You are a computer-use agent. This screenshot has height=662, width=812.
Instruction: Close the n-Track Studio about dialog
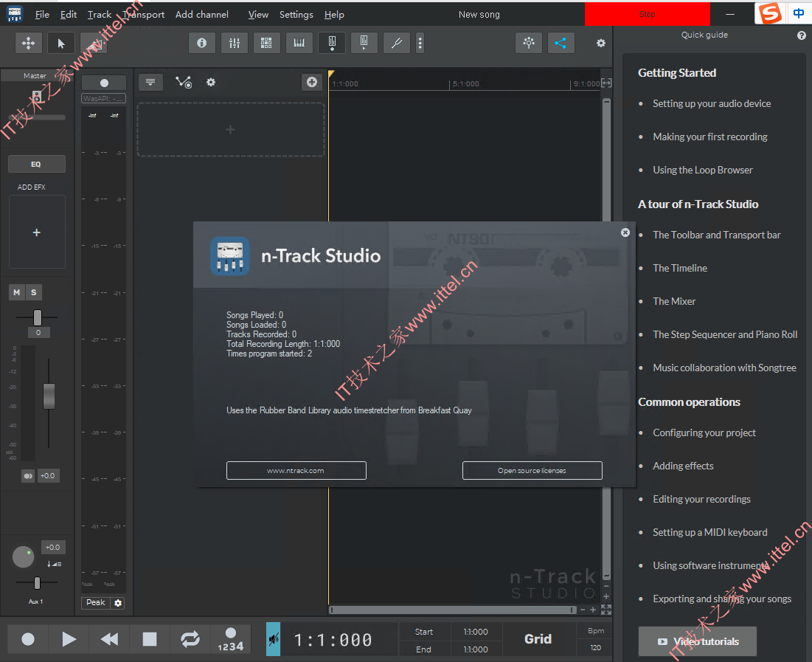click(625, 232)
